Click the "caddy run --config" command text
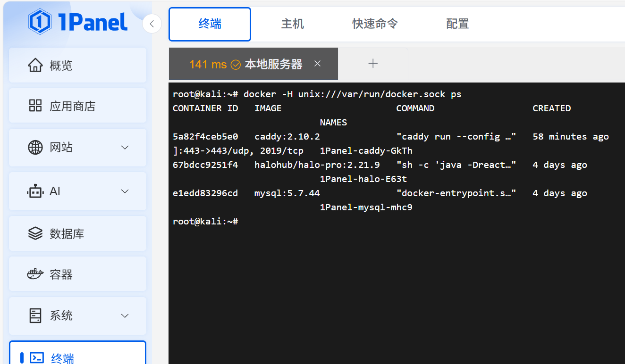This screenshot has width=625, height=364. click(x=456, y=137)
